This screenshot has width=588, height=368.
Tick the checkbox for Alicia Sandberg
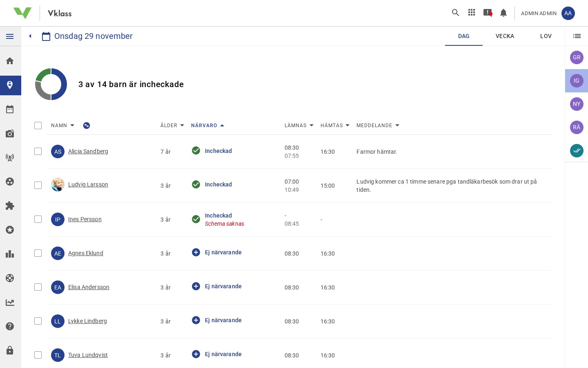38,151
